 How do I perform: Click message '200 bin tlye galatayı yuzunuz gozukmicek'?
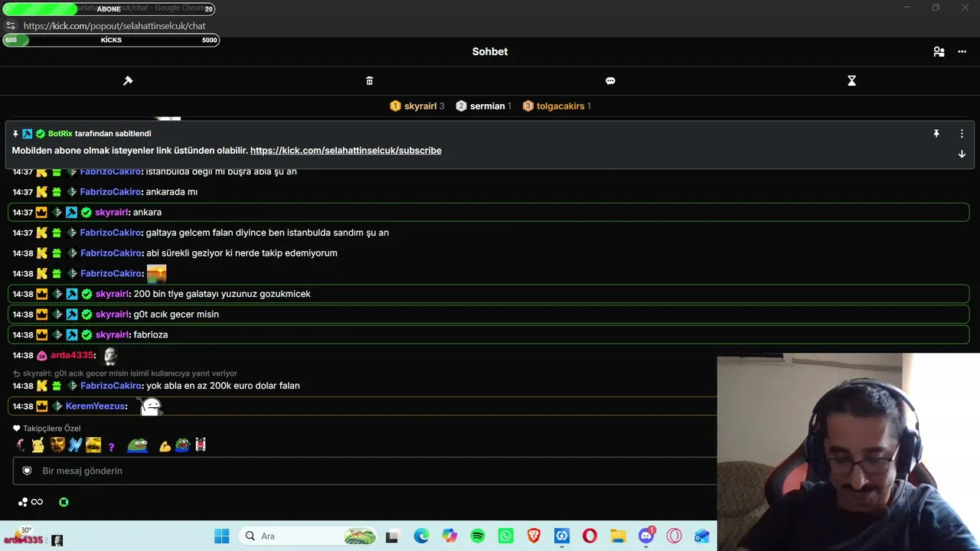point(222,294)
